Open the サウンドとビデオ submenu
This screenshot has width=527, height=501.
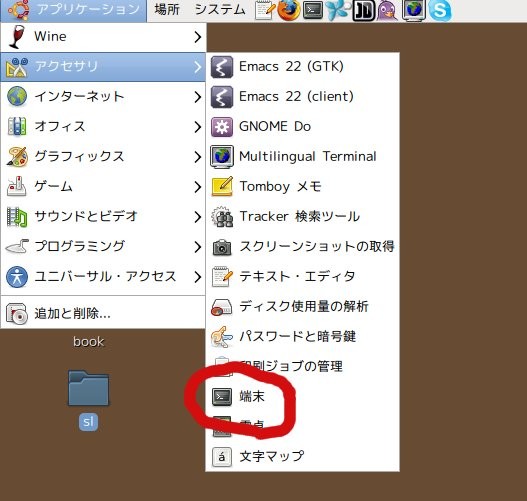103,216
